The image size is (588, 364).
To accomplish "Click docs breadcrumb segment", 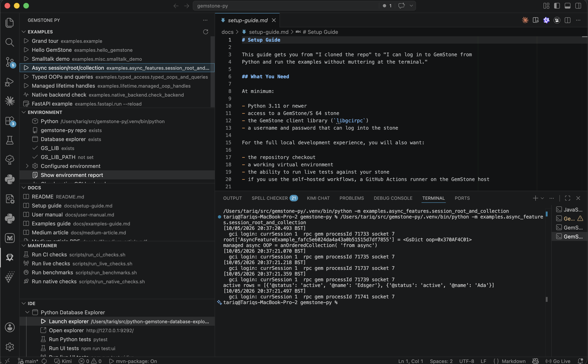I will (x=227, y=32).
